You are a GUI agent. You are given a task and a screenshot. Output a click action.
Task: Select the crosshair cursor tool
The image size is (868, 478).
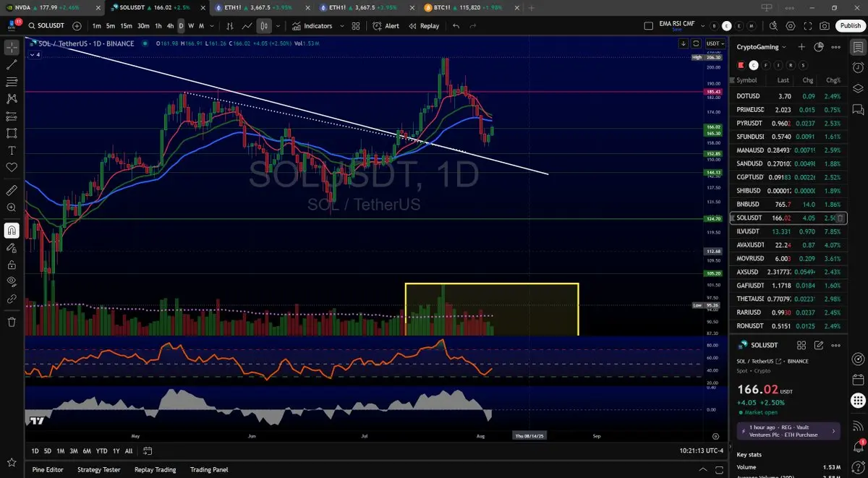pyautogui.click(x=12, y=48)
